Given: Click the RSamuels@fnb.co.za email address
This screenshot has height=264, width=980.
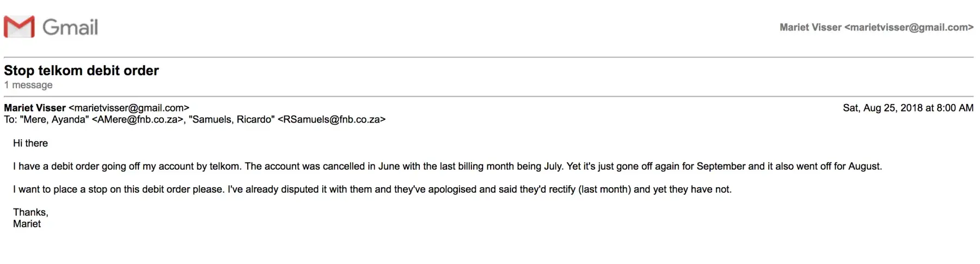Looking at the screenshot, I should point(332,119).
